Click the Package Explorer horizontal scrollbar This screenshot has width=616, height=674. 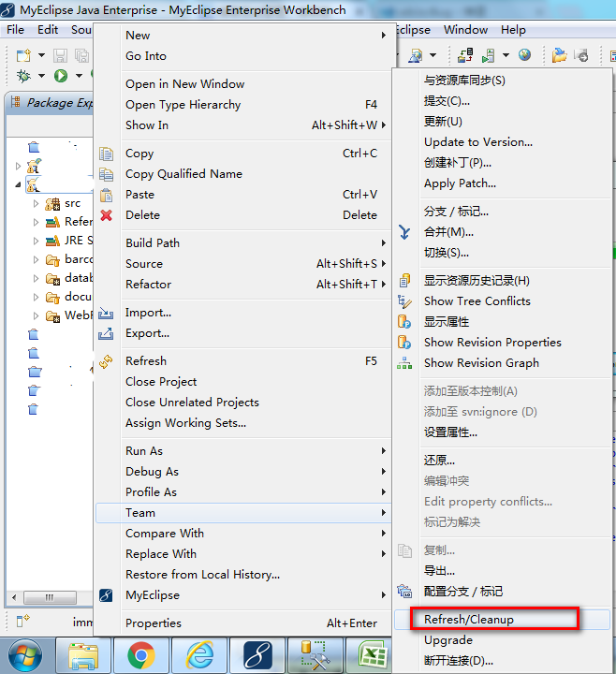[50, 597]
